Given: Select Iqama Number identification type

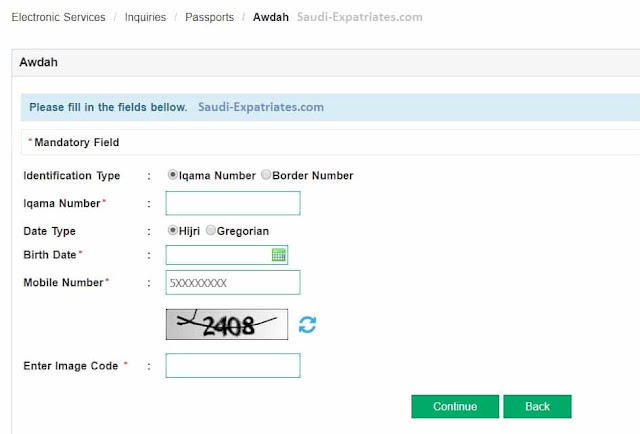Looking at the screenshot, I should [173, 175].
